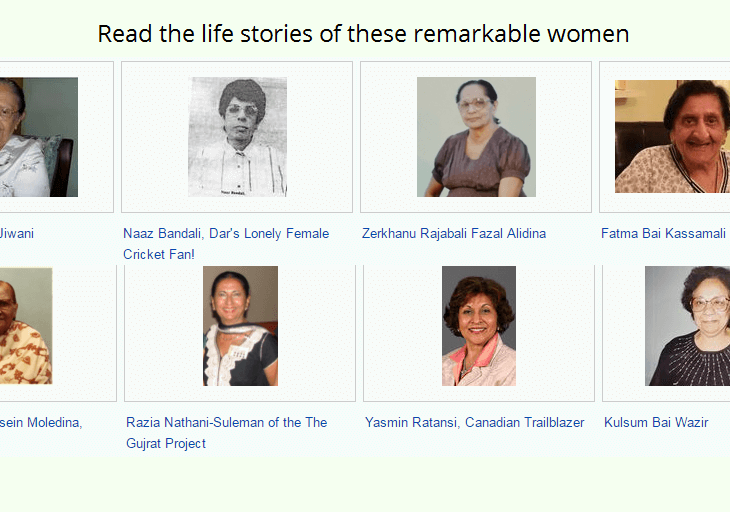Open Yasmin Ratansi, Canadian Trailblazer link
730x512 pixels.
pyautogui.click(x=475, y=423)
